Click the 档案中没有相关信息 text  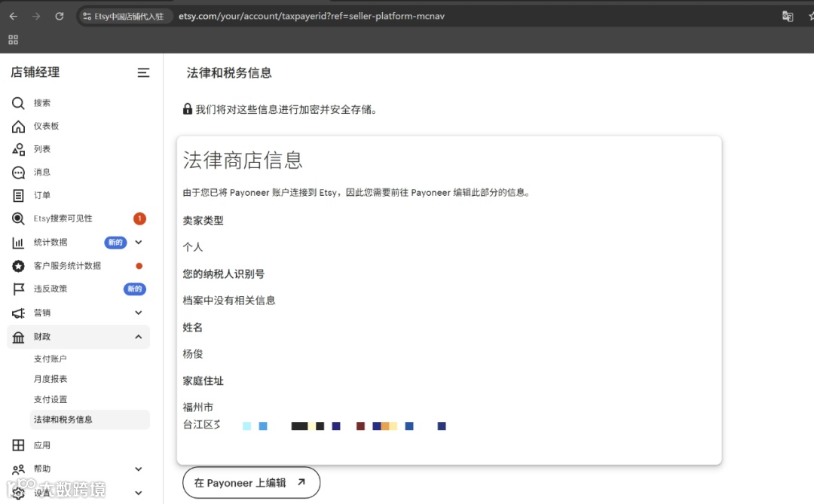coord(229,301)
